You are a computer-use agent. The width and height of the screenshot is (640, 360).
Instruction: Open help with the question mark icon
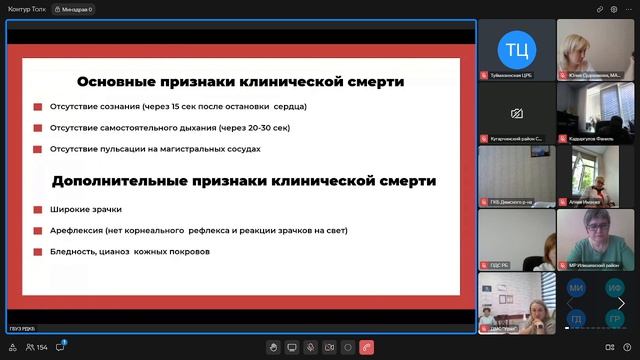click(627, 347)
